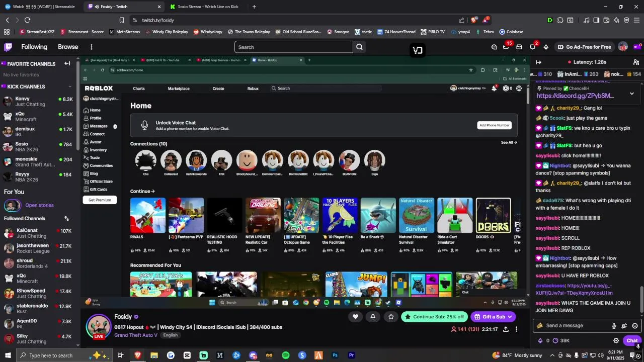Toggle stream notifications bell icon

coord(373,316)
